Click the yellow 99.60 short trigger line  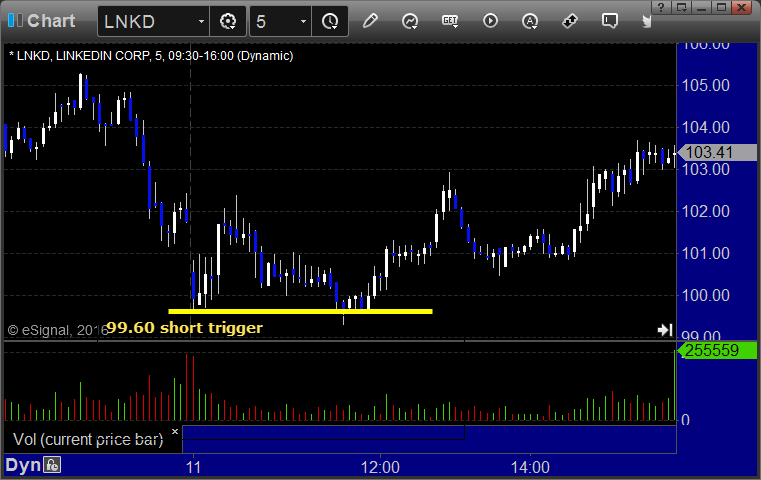(300, 311)
